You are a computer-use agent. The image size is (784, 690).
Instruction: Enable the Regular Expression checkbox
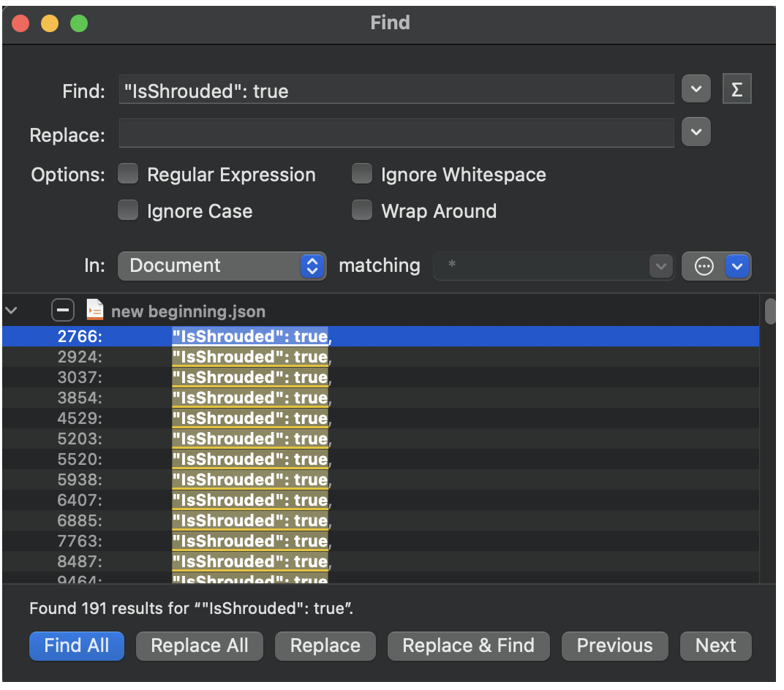tap(128, 175)
